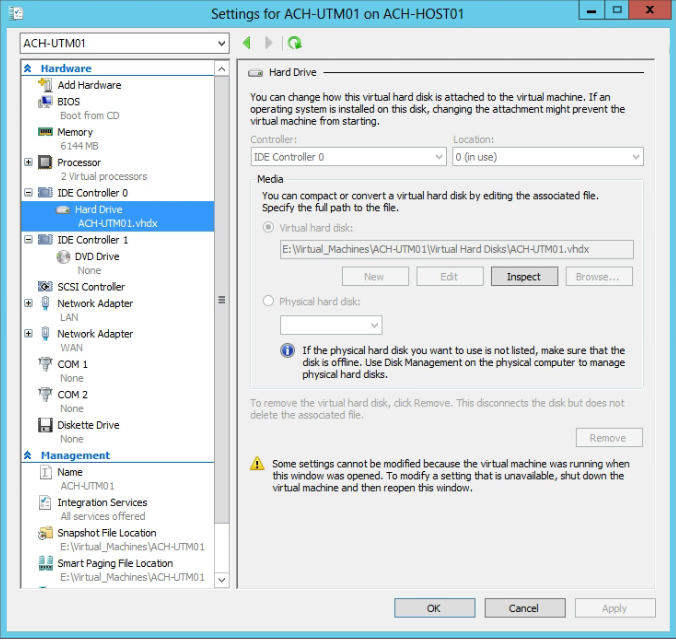This screenshot has width=676, height=640.
Task: Click the New button
Action: coord(375,276)
